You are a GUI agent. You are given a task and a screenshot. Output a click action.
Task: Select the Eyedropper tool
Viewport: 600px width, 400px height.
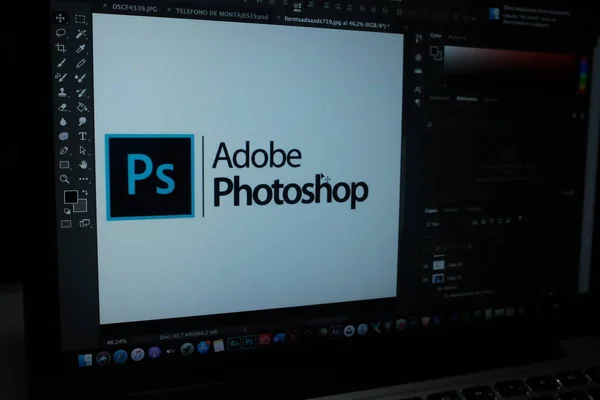[x=80, y=49]
